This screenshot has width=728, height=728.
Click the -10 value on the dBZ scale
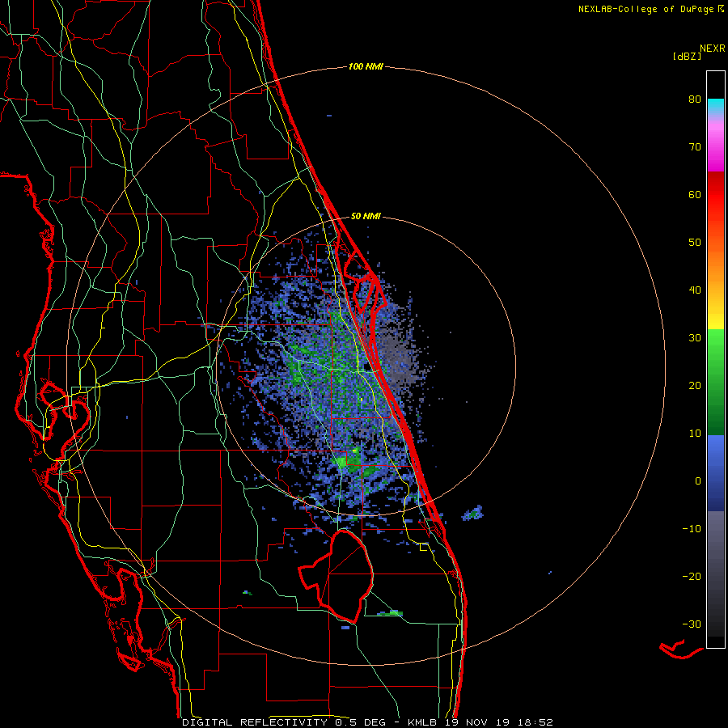pyautogui.click(x=692, y=529)
